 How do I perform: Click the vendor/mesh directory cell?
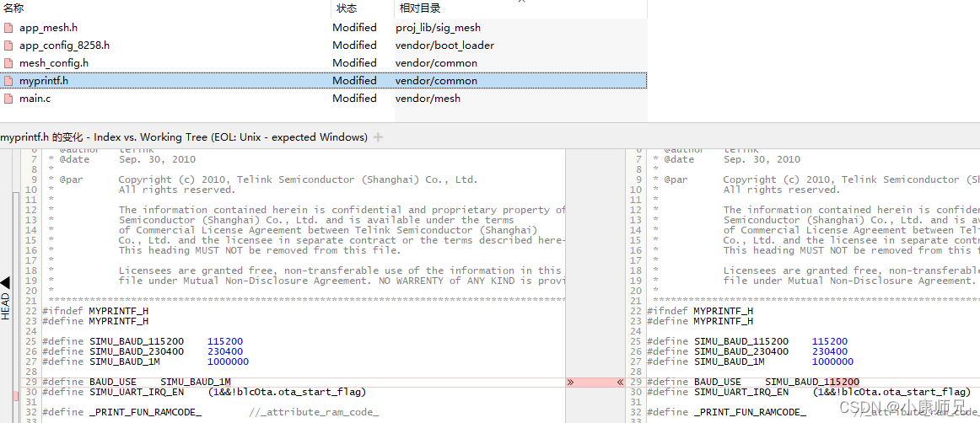coord(428,99)
